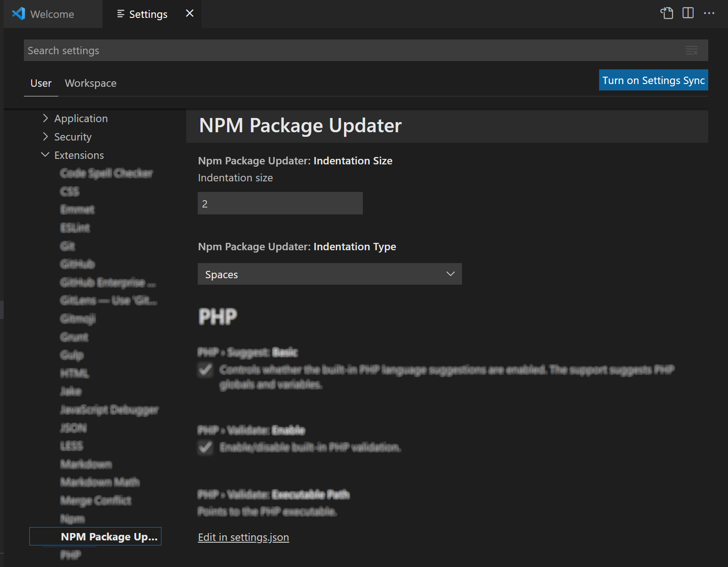Select the Application category
The width and height of the screenshot is (728, 567).
click(x=81, y=118)
